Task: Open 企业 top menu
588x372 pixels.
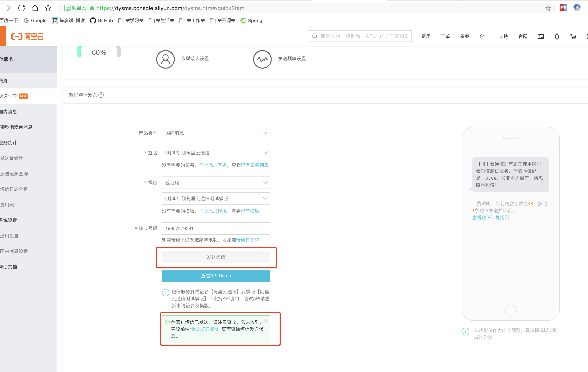Action: click(x=484, y=36)
